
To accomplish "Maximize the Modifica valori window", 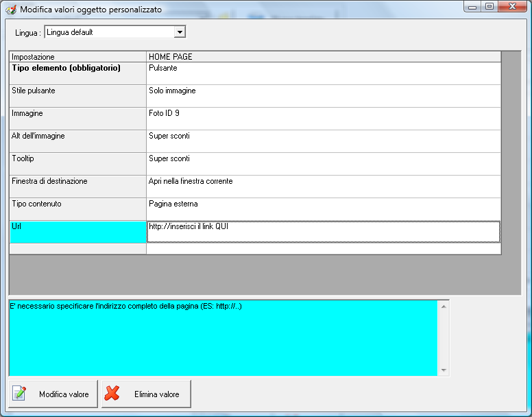I will tap(489, 6).
